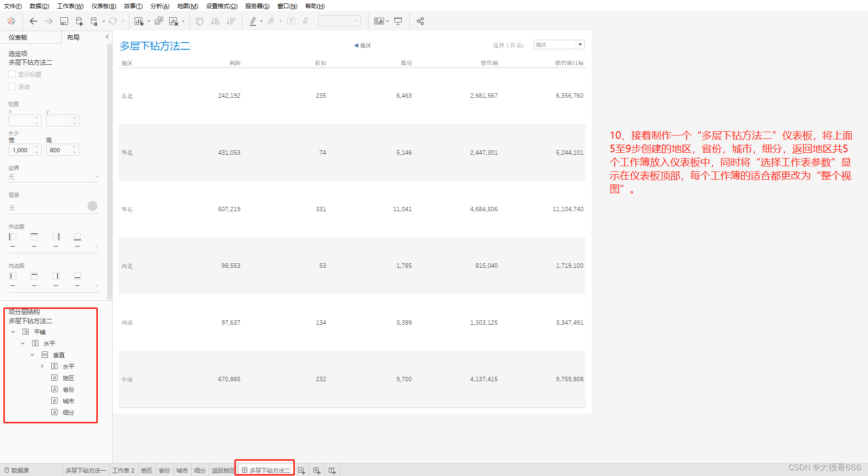This screenshot has width=868, height=476.
Task: Collapse the 平铺 tiled hierarchy node
Action: (13, 332)
